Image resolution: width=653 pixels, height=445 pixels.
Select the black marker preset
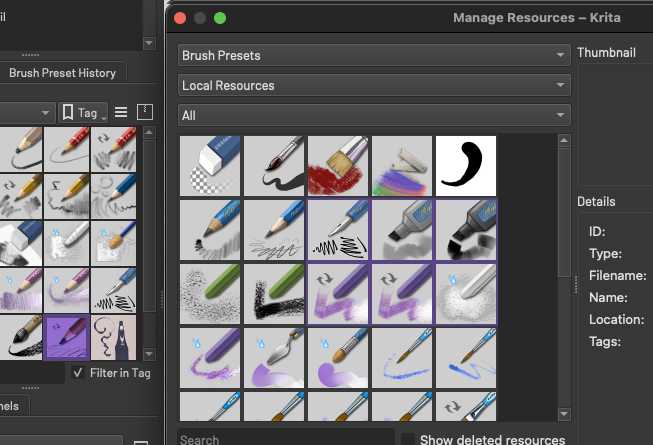[x=466, y=230]
